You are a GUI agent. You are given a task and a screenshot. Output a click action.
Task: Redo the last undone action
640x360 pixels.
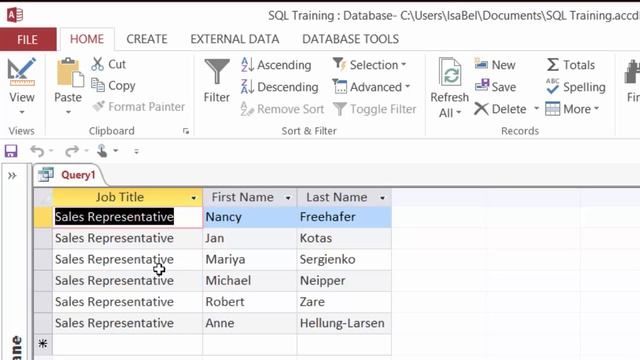pyautogui.click(x=72, y=151)
